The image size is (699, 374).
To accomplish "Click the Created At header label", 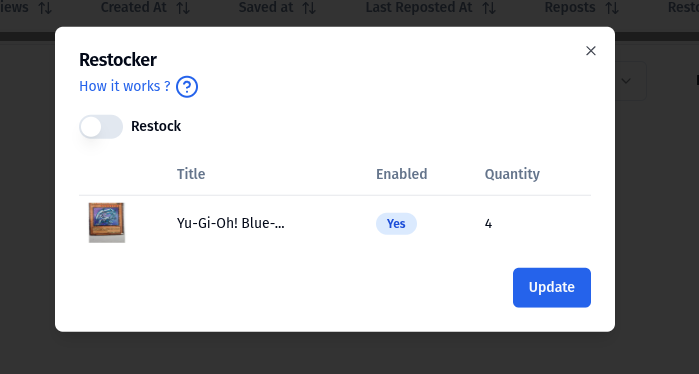I will (x=134, y=8).
